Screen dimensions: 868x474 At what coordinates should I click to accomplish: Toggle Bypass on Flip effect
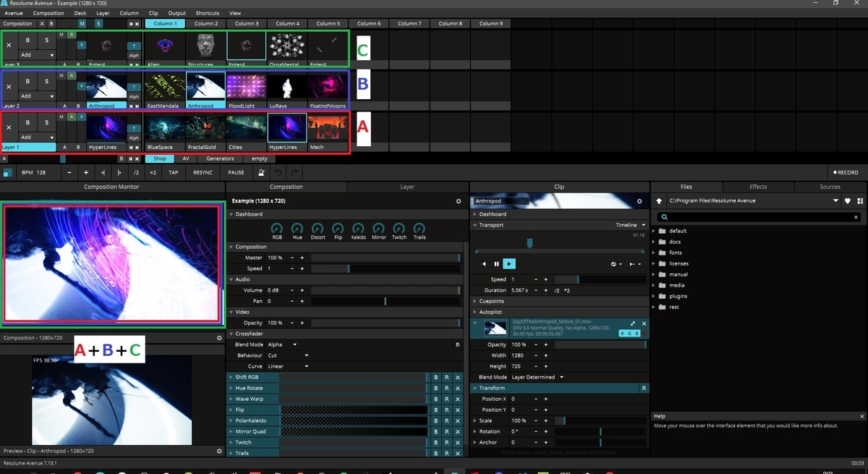pyautogui.click(x=436, y=410)
